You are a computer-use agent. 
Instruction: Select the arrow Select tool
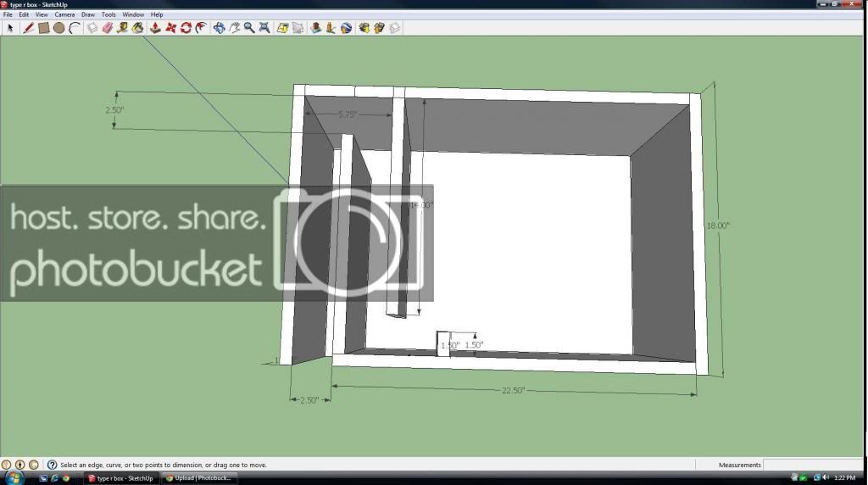(10, 28)
